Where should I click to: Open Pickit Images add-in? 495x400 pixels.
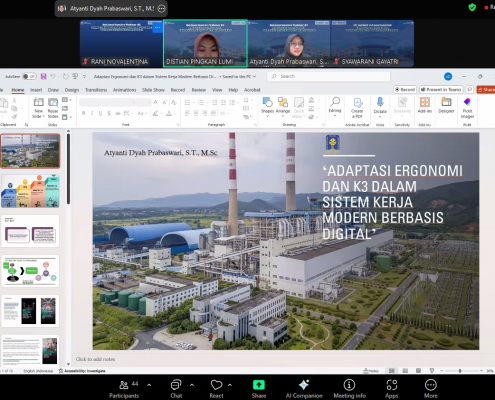tap(467, 108)
